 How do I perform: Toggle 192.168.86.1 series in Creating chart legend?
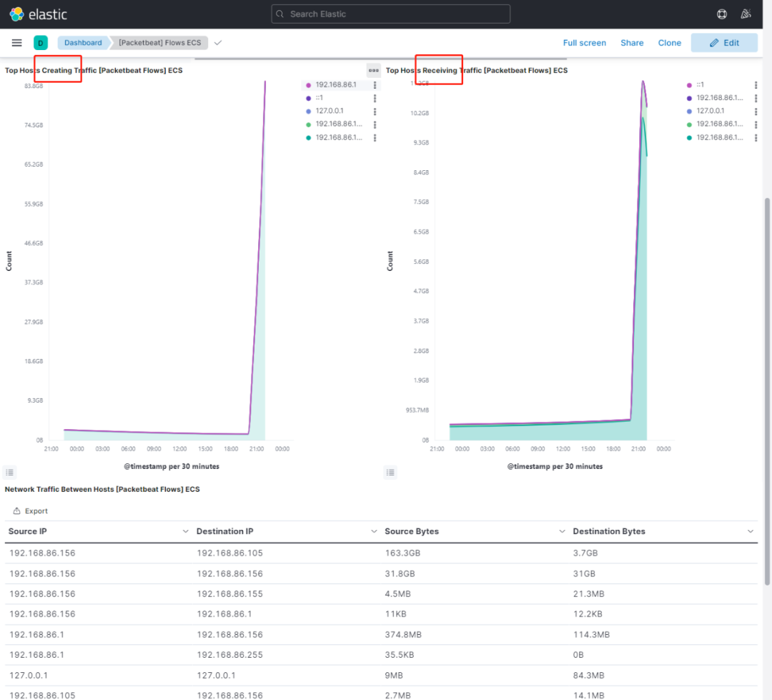coord(336,84)
